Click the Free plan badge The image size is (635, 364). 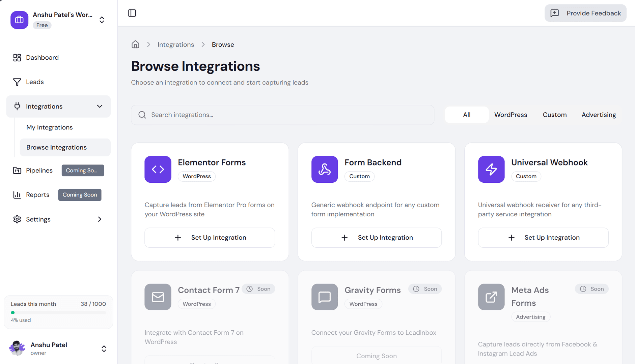pos(42,25)
